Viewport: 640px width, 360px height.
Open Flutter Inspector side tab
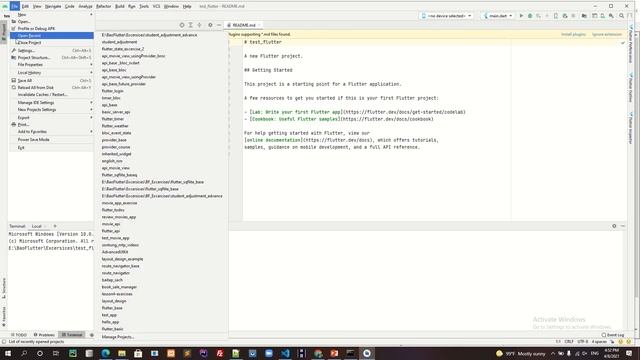pos(631,128)
